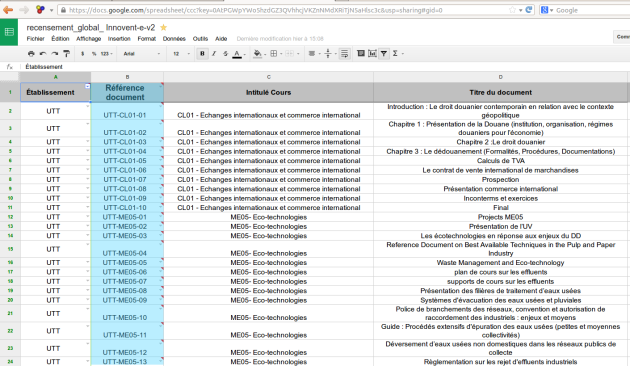The height and width of the screenshot is (366, 630).
Task: Apply currency ($) number format
Action: point(82,53)
